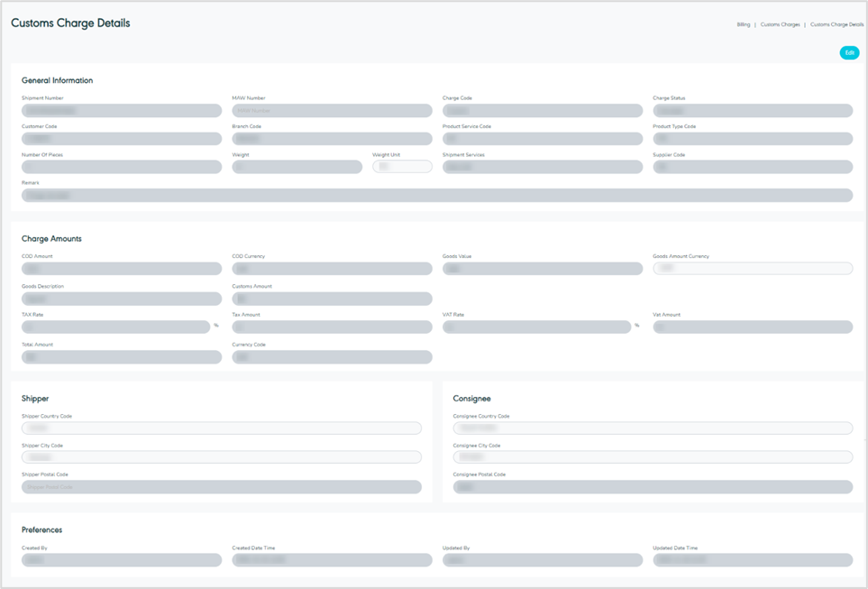Viewport: 868px width, 589px height.
Task: Click the Edit button
Action: pos(849,53)
